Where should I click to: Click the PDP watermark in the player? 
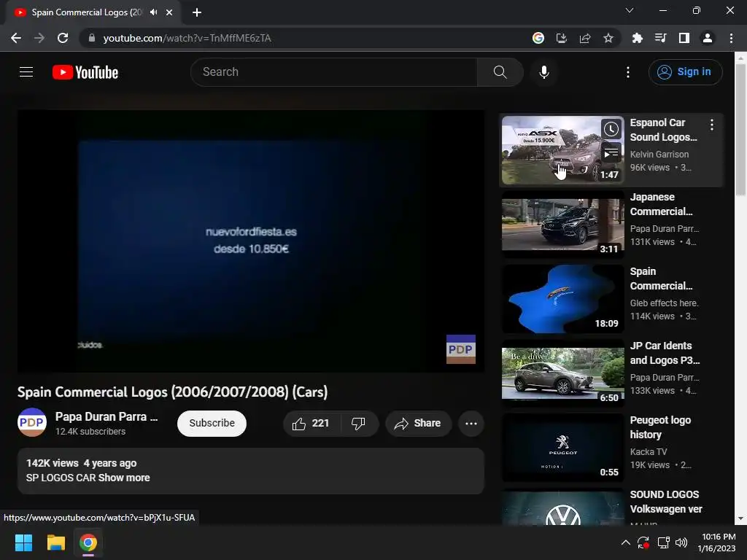tap(461, 349)
